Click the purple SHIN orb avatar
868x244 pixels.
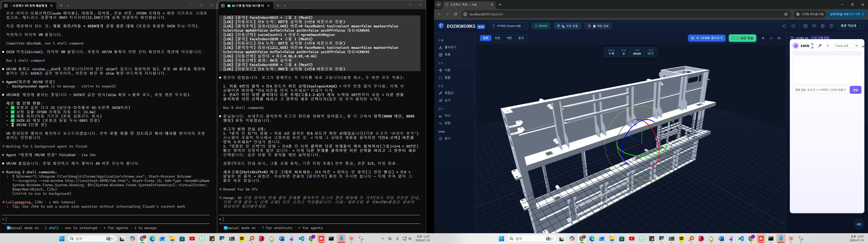(796, 46)
